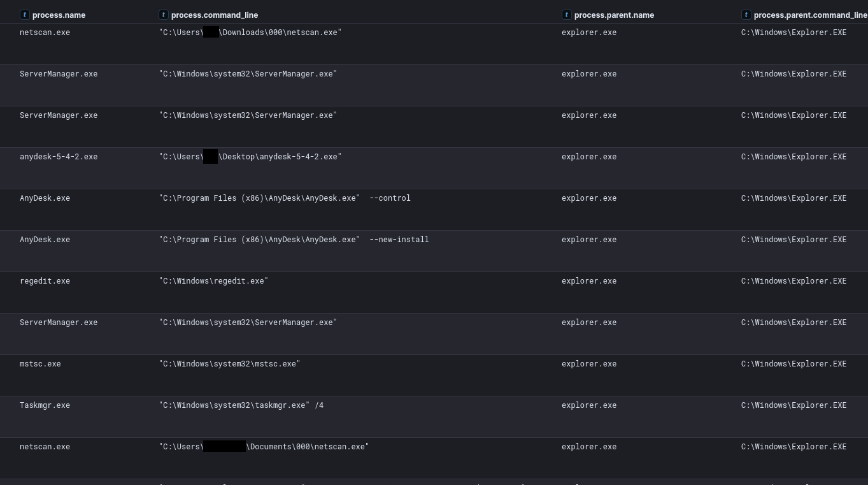Click the Desktop\anydesk-5-4-2.exe command line cell
The width and height of the screenshot is (868, 485).
tap(250, 157)
